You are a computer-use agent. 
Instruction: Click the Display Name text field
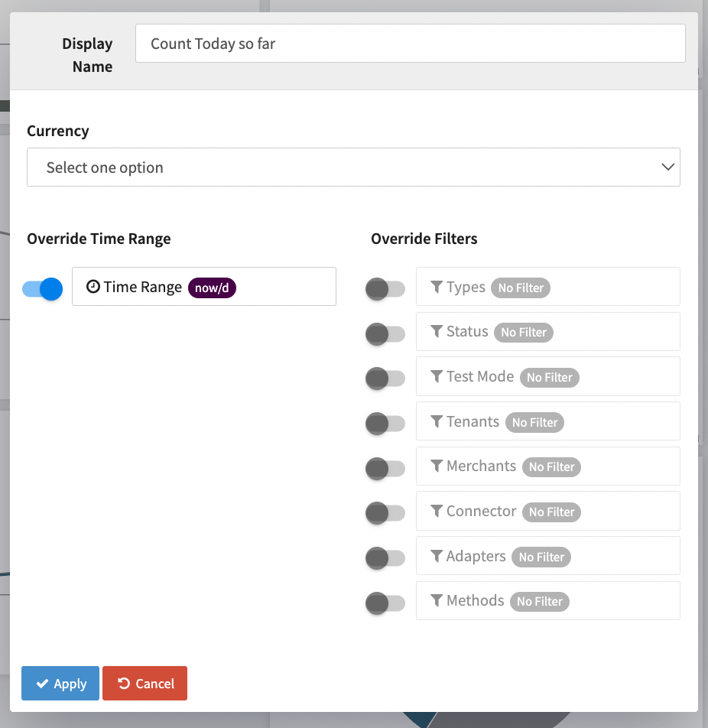tap(410, 44)
